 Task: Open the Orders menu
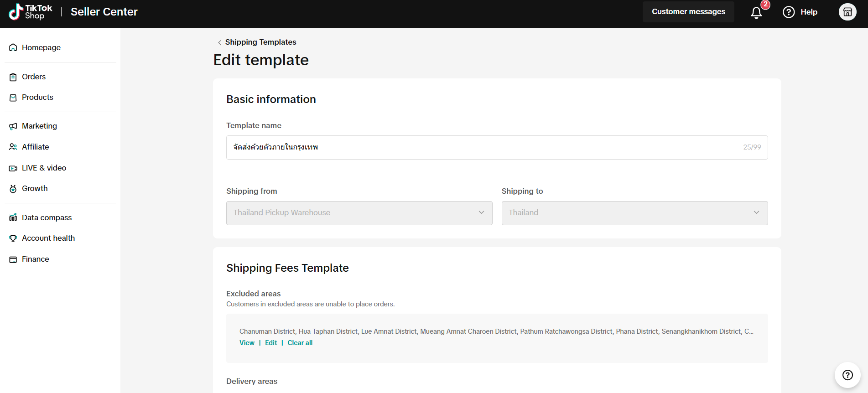tap(34, 77)
